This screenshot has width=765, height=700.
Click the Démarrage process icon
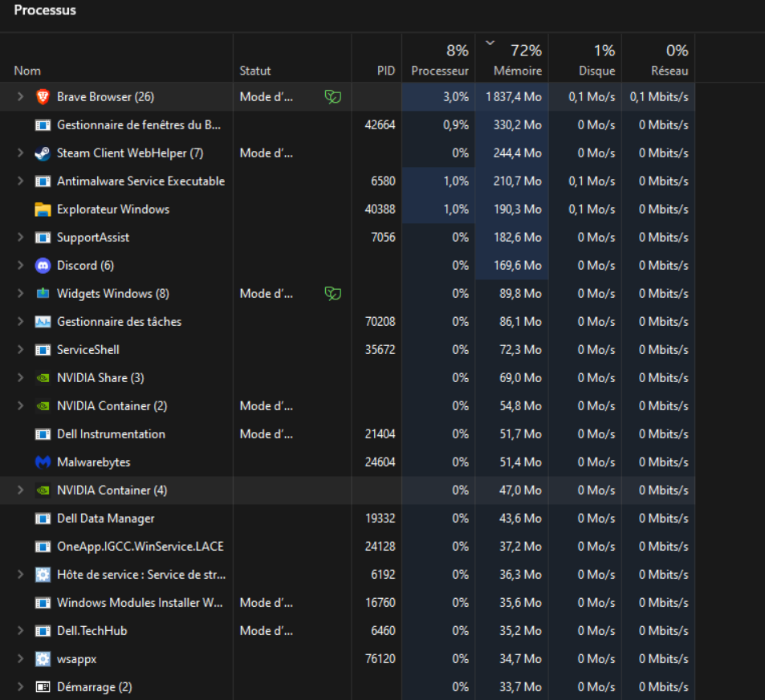(x=43, y=687)
